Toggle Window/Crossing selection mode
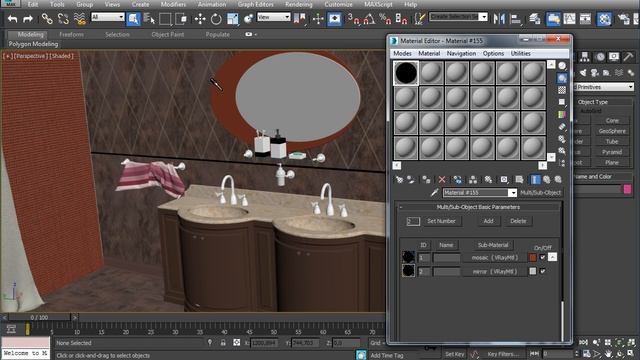This screenshot has height=360, width=640. point(181,19)
